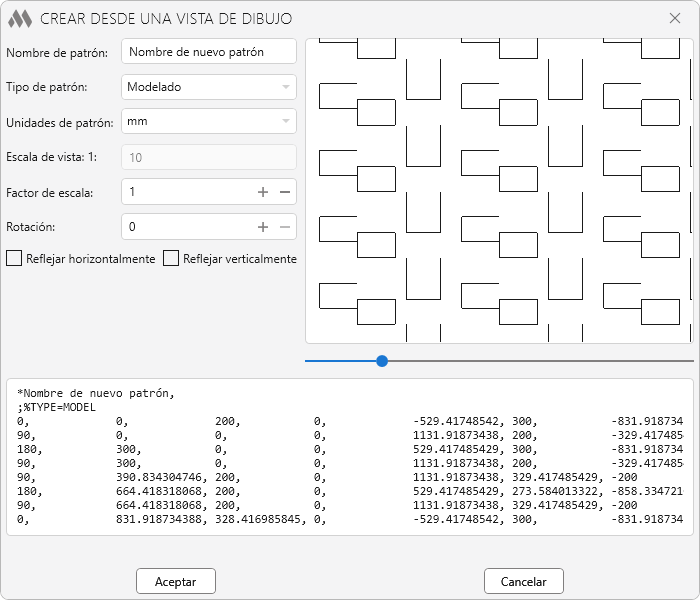The image size is (700, 600).
Task: Increase Factor de escala with plus icon
Action: (263, 192)
